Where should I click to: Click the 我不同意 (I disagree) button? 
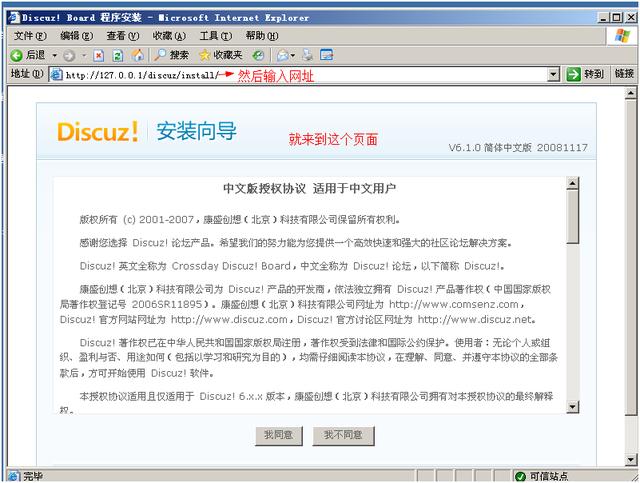pyautogui.click(x=343, y=435)
